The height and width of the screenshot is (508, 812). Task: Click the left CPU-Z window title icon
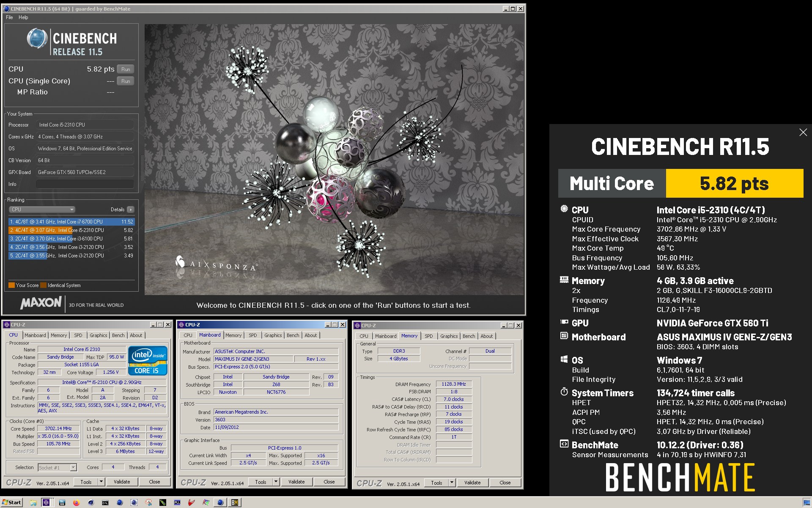click(x=6, y=325)
